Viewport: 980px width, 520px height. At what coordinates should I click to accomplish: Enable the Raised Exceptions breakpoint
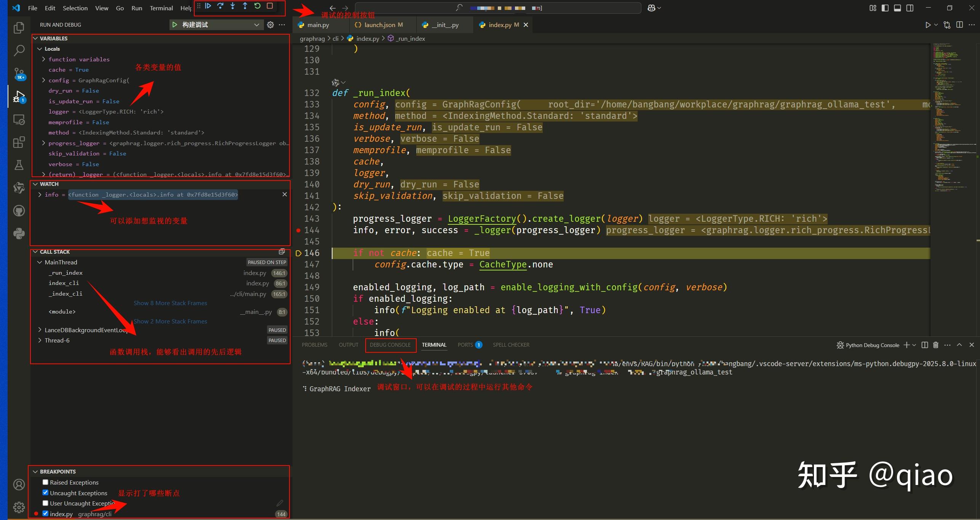[x=45, y=482]
